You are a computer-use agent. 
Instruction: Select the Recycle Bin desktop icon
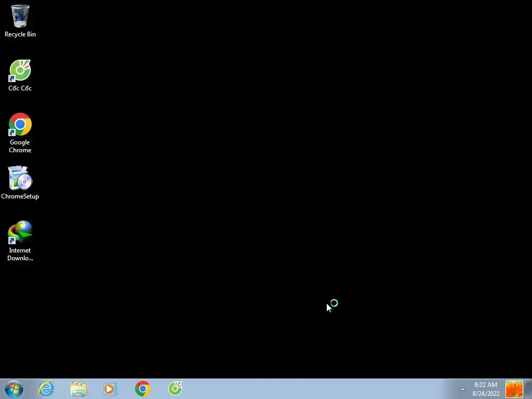click(20, 21)
